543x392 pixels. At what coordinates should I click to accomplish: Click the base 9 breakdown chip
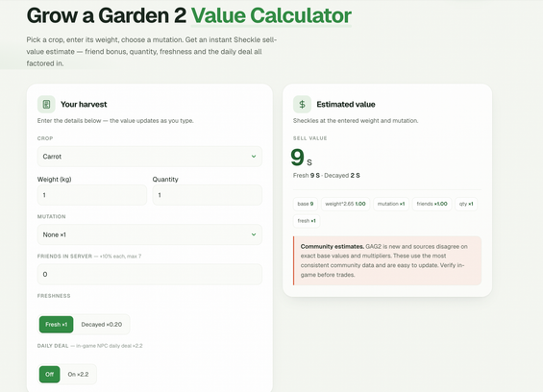pyautogui.click(x=306, y=204)
